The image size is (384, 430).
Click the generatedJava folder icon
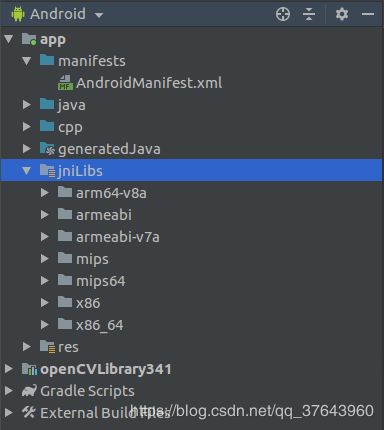pos(47,149)
